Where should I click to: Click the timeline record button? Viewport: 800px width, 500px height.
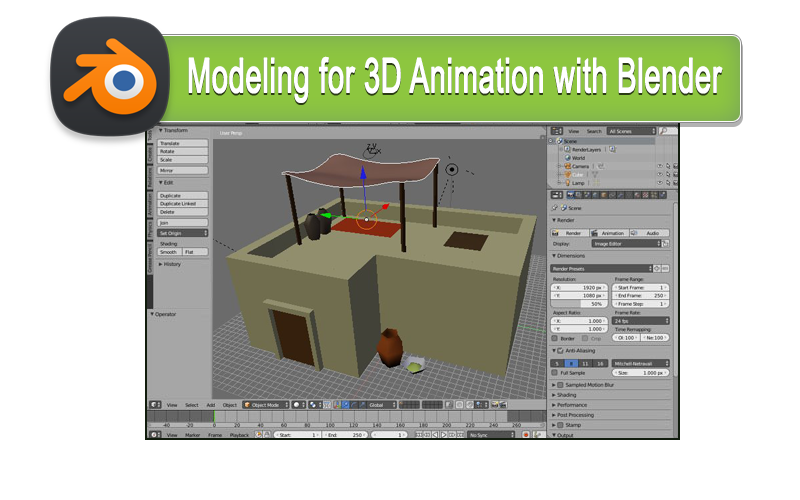tap(526, 435)
